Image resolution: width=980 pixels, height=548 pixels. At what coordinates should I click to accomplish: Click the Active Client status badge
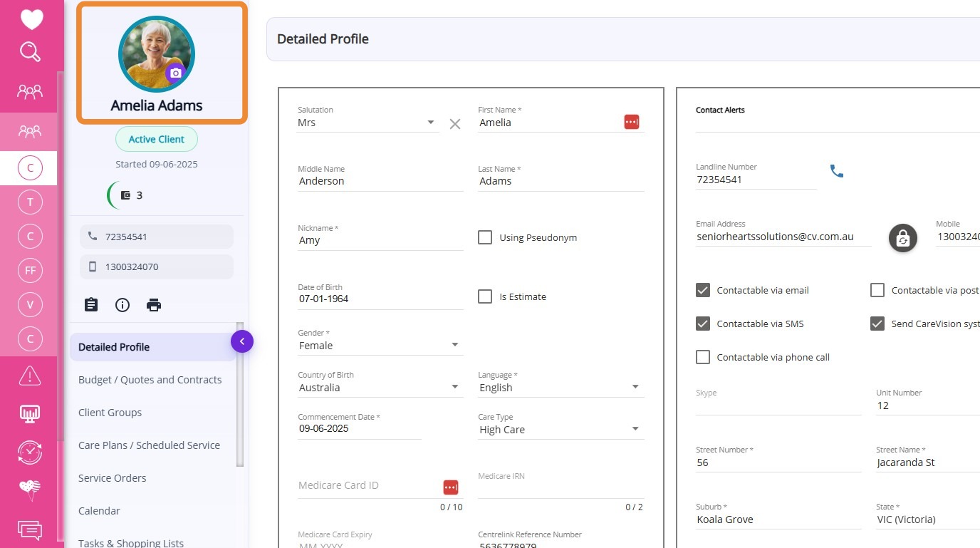pyautogui.click(x=157, y=140)
